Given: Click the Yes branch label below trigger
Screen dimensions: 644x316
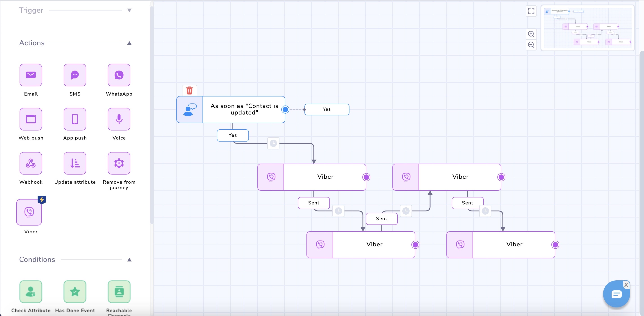Looking at the screenshot, I should pos(232,135).
